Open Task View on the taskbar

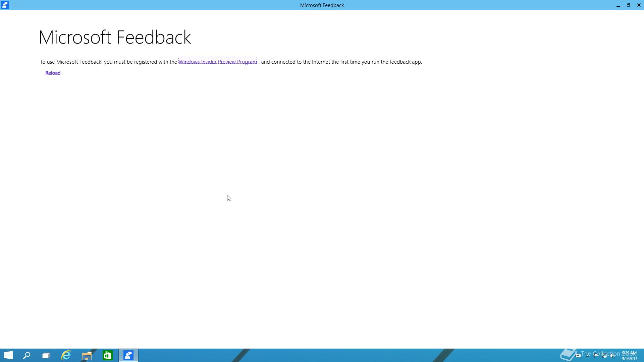pos(46,355)
